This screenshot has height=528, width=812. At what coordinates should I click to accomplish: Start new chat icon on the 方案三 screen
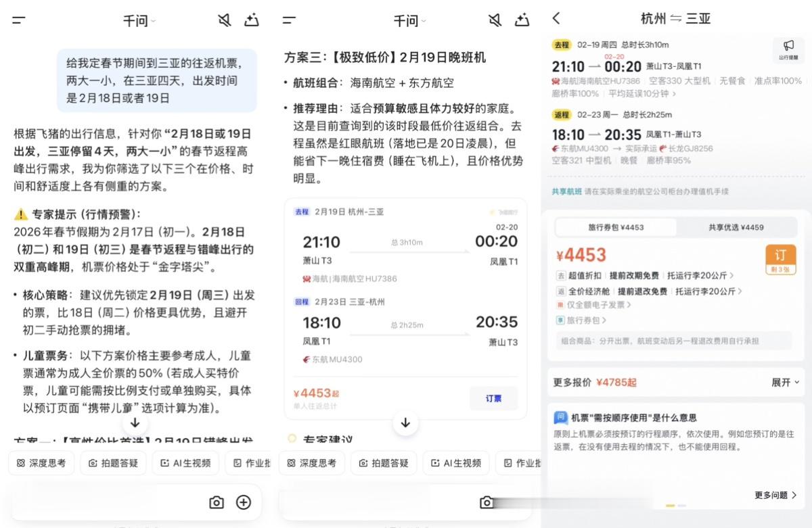(522, 20)
